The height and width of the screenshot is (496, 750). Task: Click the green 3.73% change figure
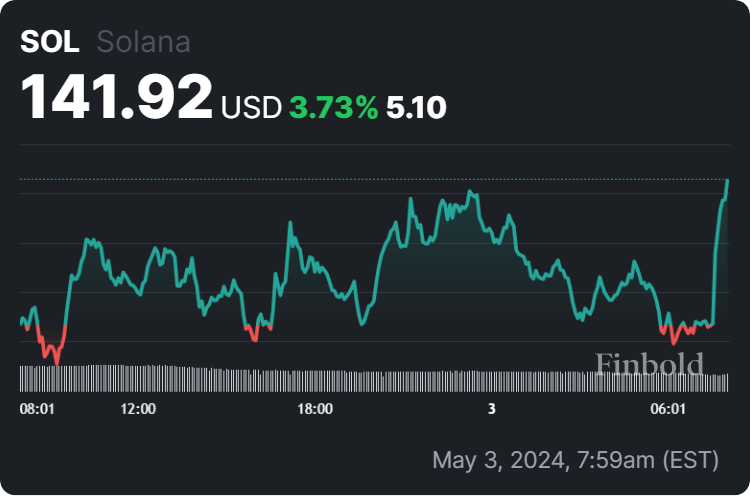333,107
